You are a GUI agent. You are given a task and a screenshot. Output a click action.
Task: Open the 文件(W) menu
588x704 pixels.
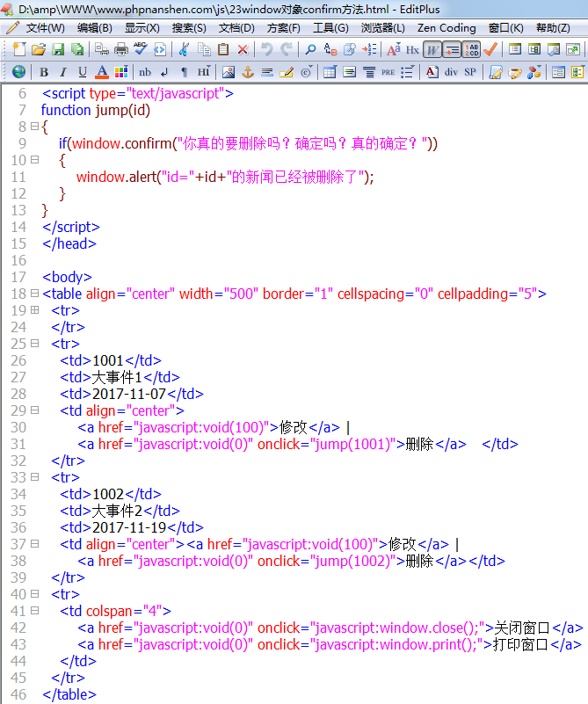pos(46,28)
